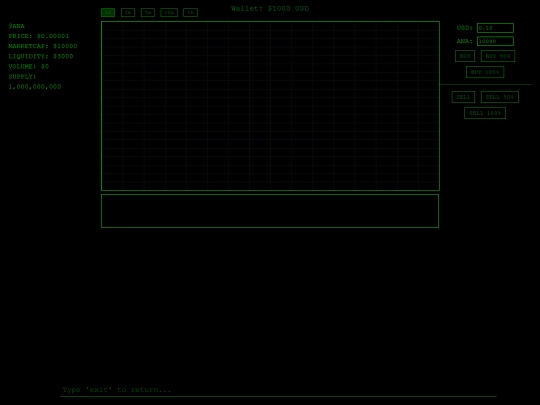Click the SELL 100% button
Viewport: 540px width, 405px height.
[485, 113]
